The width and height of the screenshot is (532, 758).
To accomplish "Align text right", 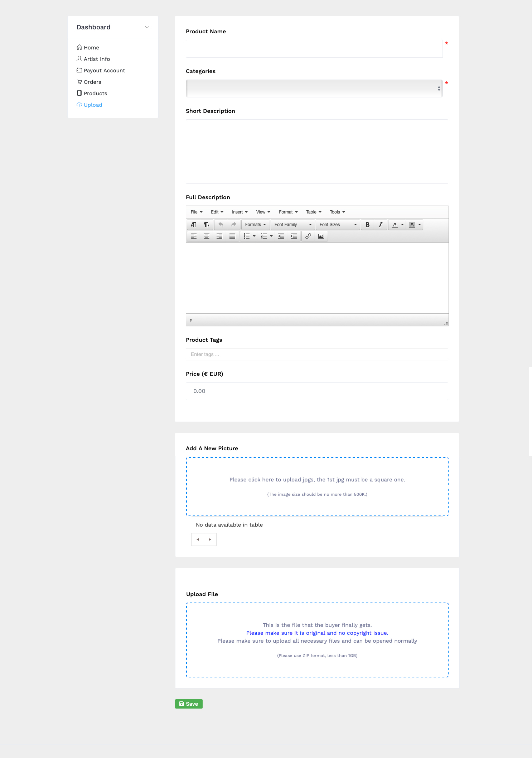I will [219, 236].
